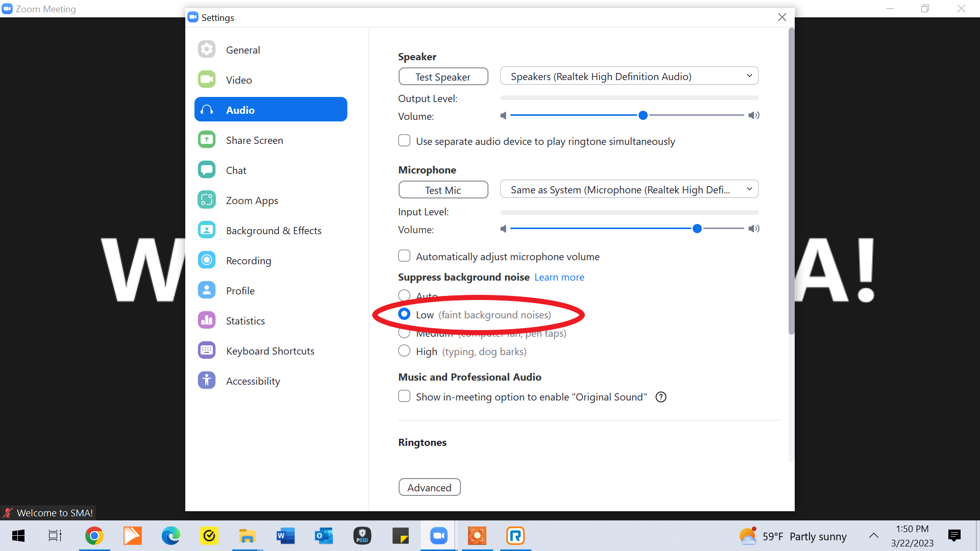
Task: Open File Explorer from the taskbar
Action: 248,536
